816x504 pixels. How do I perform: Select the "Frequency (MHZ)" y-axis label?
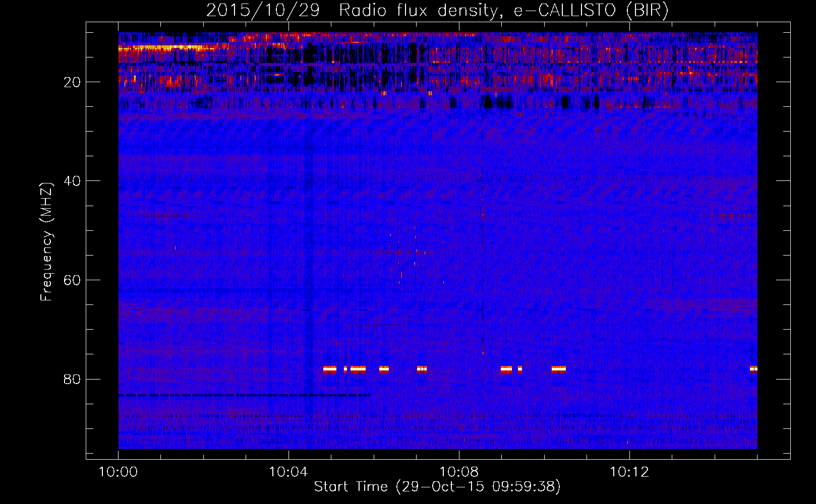[x=46, y=242]
